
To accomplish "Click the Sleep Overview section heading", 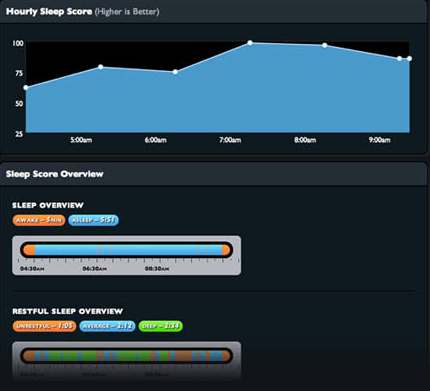I will pyautogui.click(x=48, y=205).
